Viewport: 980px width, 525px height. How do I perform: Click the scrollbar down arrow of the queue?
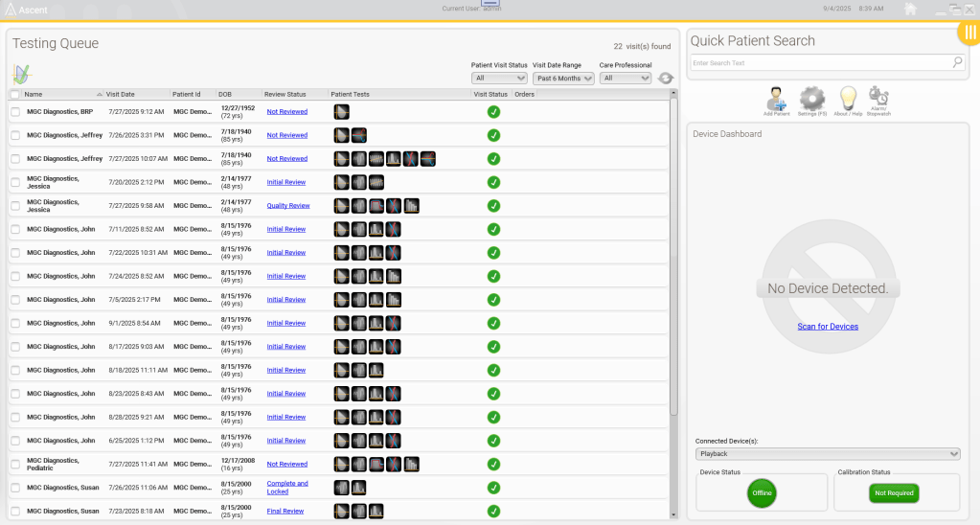pyautogui.click(x=673, y=515)
